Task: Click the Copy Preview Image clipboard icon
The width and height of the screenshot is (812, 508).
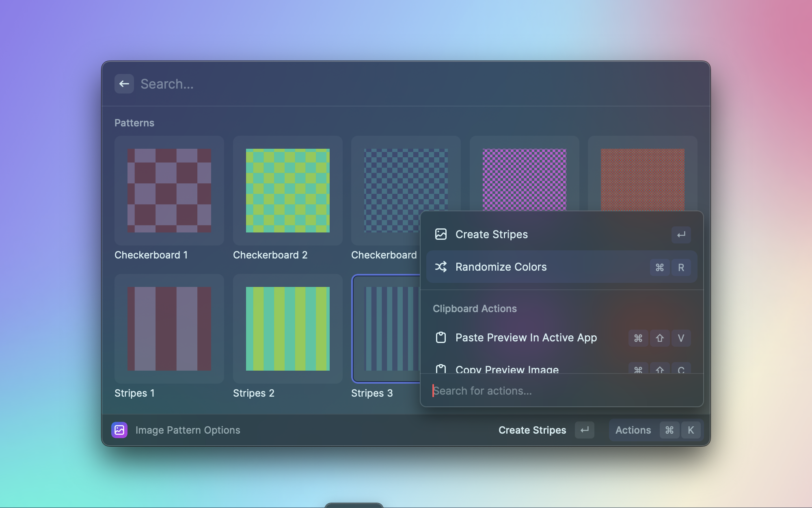Action: coord(441,369)
